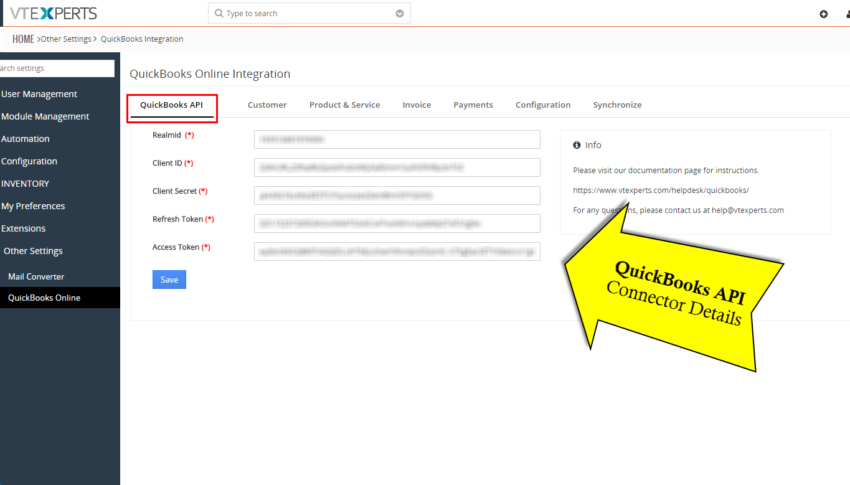Expand Automation sidebar section

coord(25,139)
